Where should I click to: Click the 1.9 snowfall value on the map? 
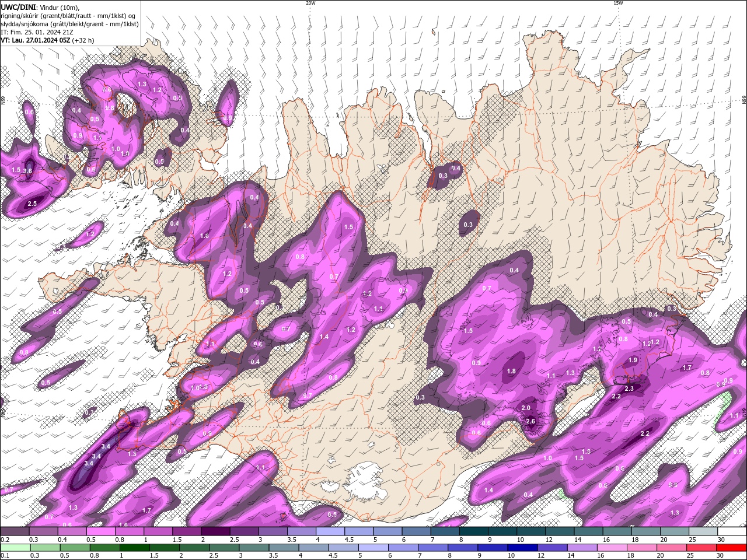(633, 360)
